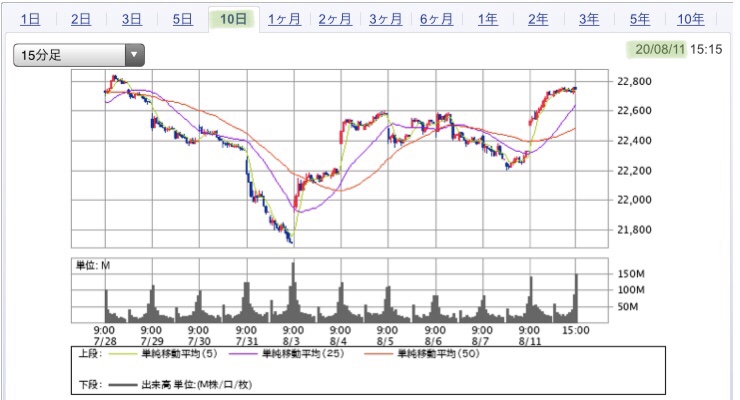Click the 単純移動平均(50) legend entry
The width and height of the screenshot is (740, 400).
pyautogui.click(x=438, y=354)
